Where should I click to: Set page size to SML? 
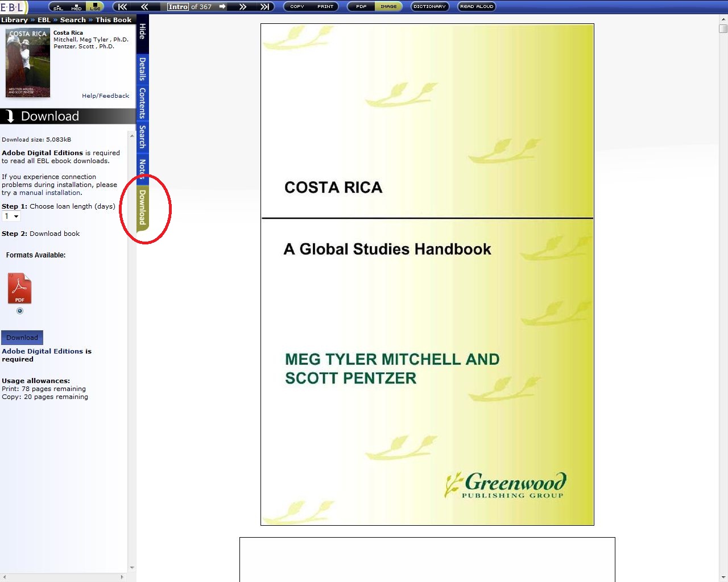tap(59, 7)
